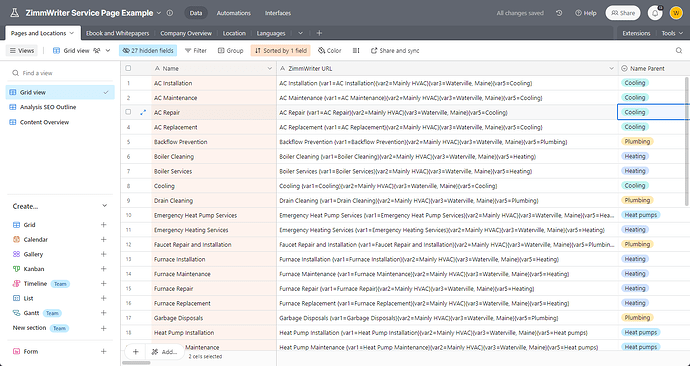Expand the AC Repair record
This screenshot has width=690, height=366.
[143, 113]
